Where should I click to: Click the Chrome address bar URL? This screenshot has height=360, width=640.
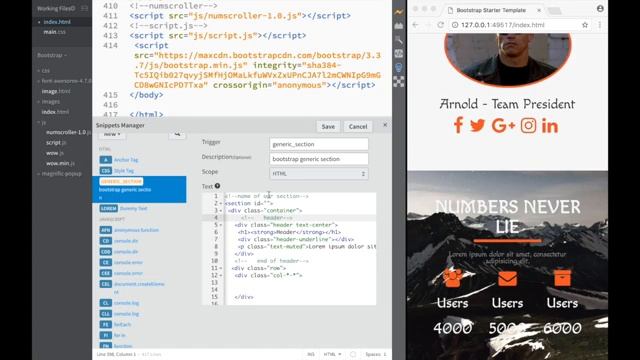502,25
